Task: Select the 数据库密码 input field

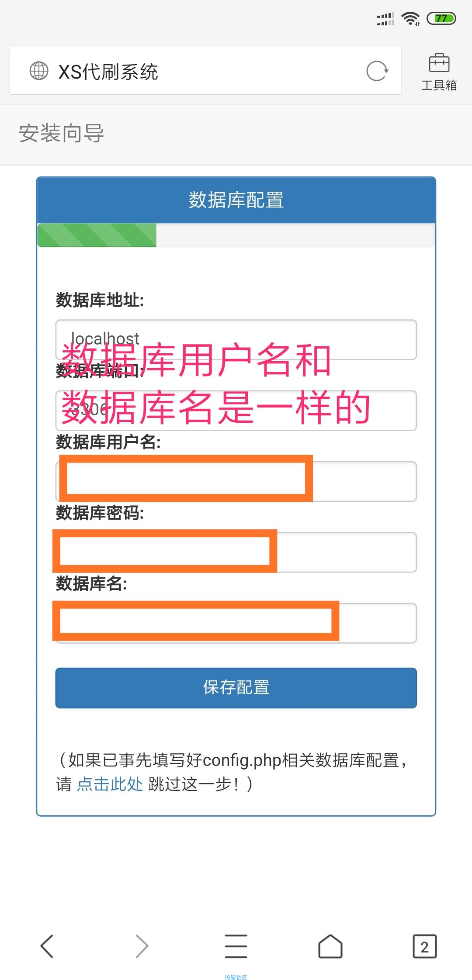Action: [x=236, y=552]
